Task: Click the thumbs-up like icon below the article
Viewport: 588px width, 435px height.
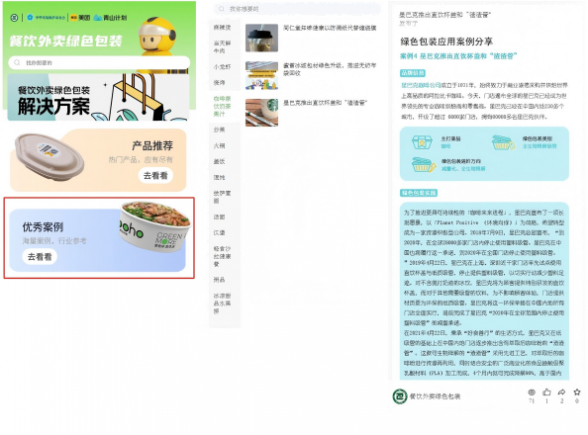Action: [x=547, y=392]
